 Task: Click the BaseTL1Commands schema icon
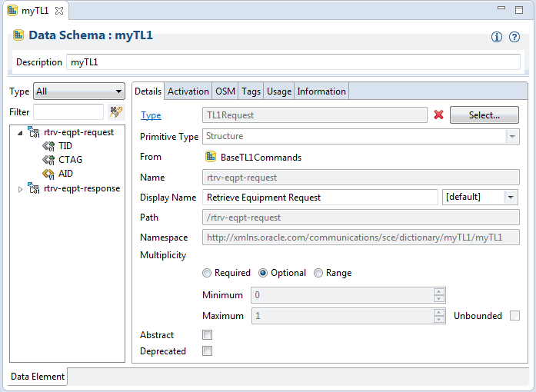tap(211, 157)
